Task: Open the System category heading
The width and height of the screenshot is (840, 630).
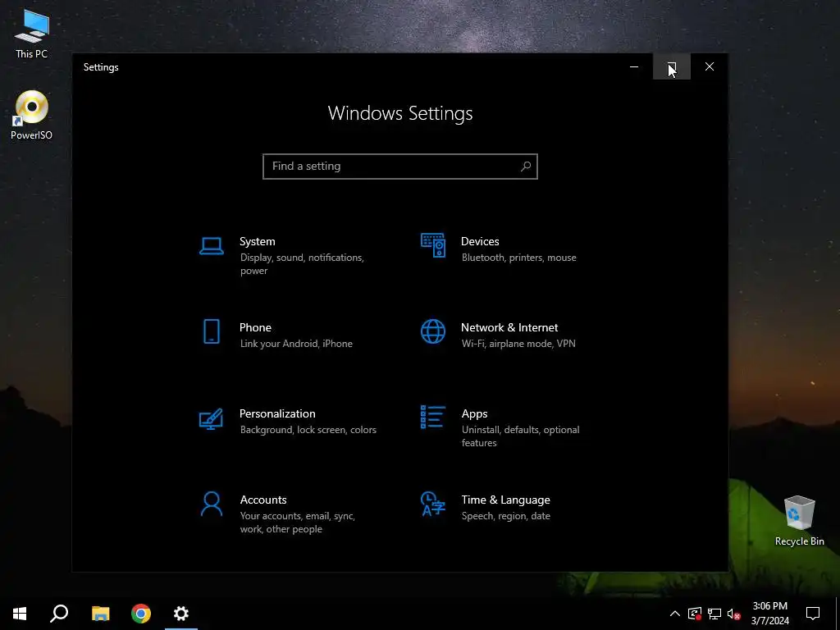Action: tap(257, 242)
